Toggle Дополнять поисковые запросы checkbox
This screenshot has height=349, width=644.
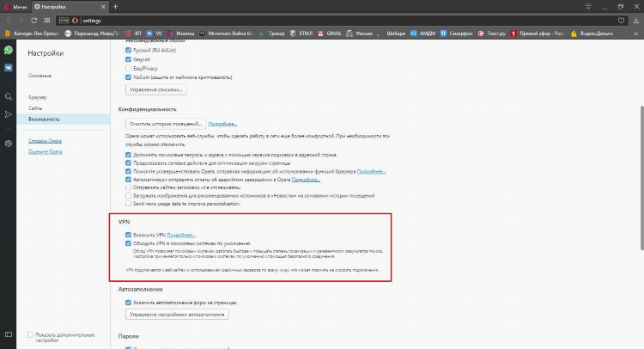pyautogui.click(x=128, y=155)
